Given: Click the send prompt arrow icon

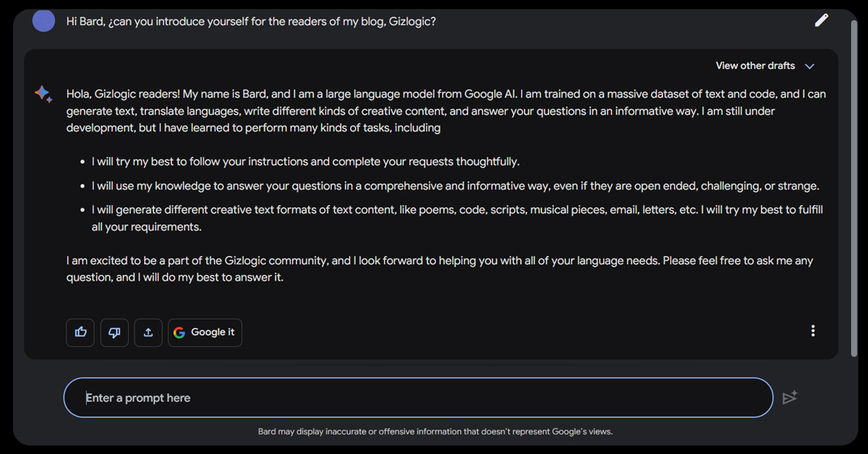Looking at the screenshot, I should [x=790, y=397].
